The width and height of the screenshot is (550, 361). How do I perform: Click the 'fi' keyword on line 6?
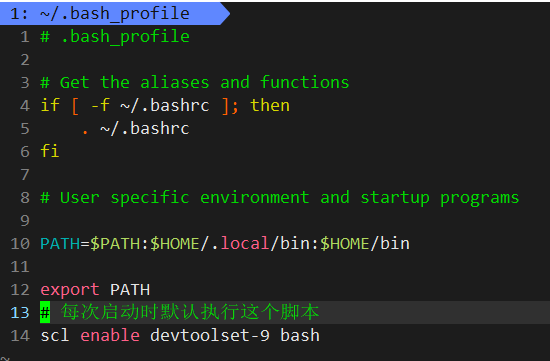pos(50,152)
